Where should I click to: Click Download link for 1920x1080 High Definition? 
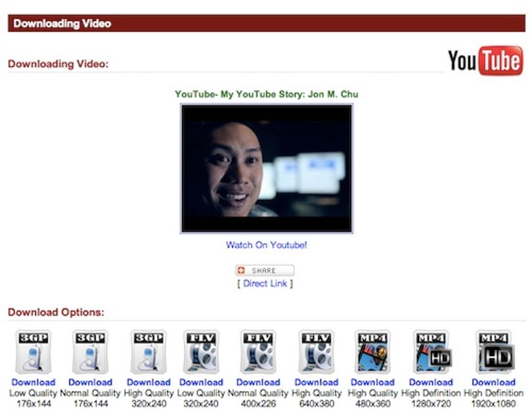[494, 382]
